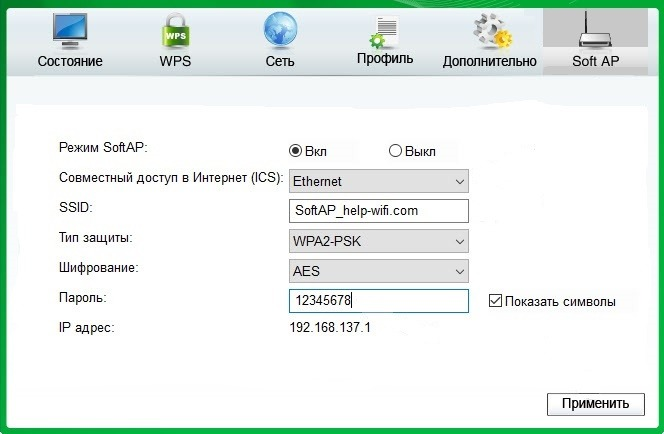This screenshot has height=434, width=664.
Task: Select the Soft AP router icon
Action: (x=595, y=30)
